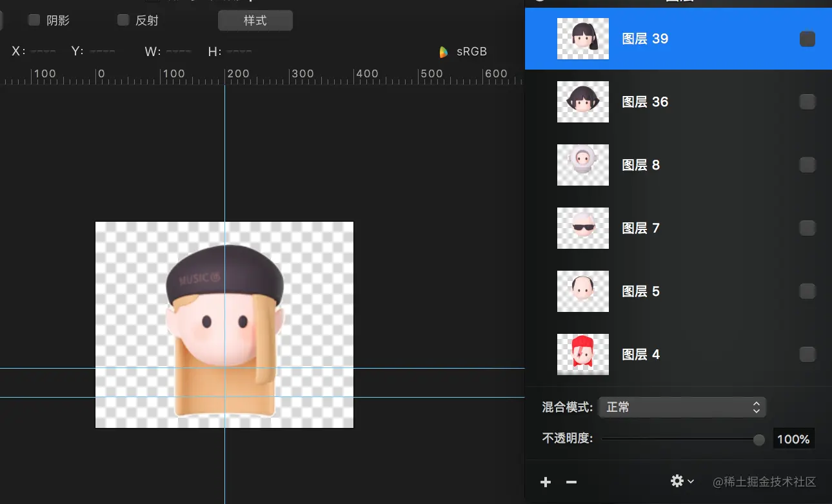832x504 pixels.
Task: Click the W width field
Action: click(179, 51)
